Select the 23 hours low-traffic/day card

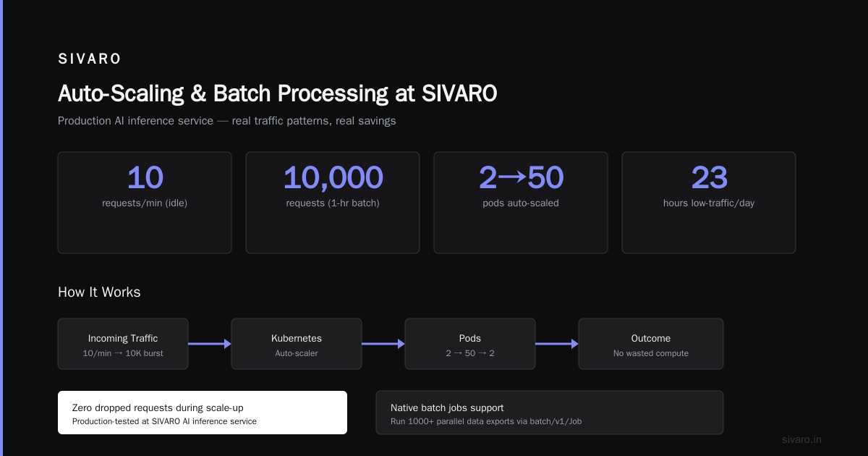pyautogui.click(x=709, y=203)
